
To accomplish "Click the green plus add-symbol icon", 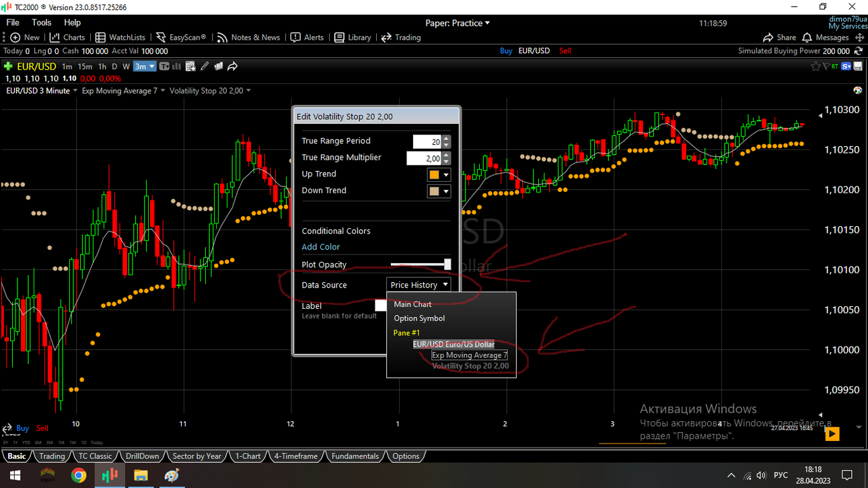I will (8, 66).
